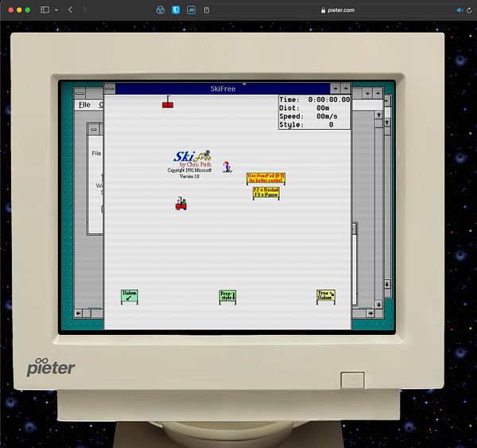
Task: Open the File menu in the background window
Action: click(x=84, y=104)
